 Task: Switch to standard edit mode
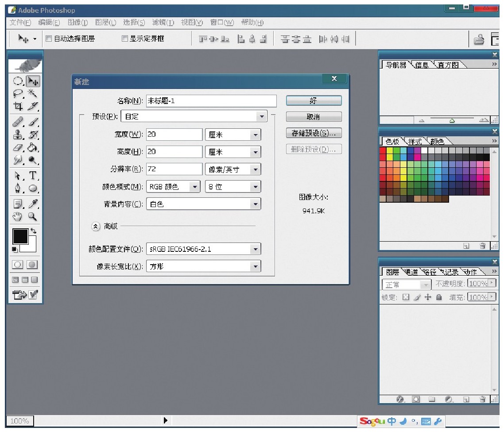pyautogui.click(x=17, y=265)
